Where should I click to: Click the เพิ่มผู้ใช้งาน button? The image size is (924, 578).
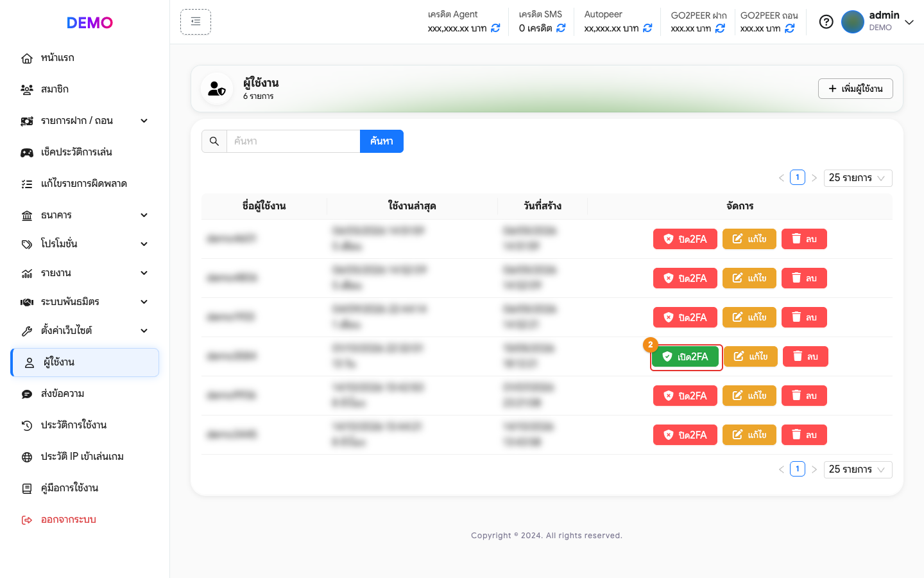pos(855,89)
